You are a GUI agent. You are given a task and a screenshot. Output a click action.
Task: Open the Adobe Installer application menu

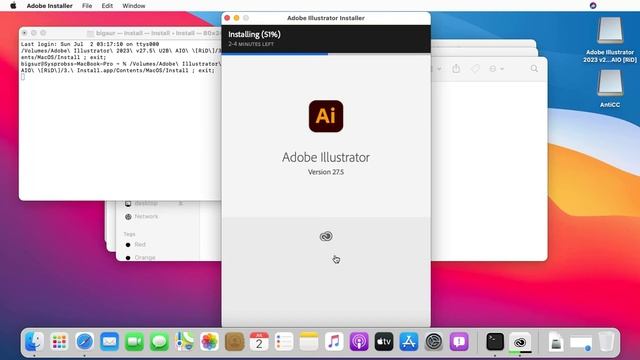coord(49,6)
